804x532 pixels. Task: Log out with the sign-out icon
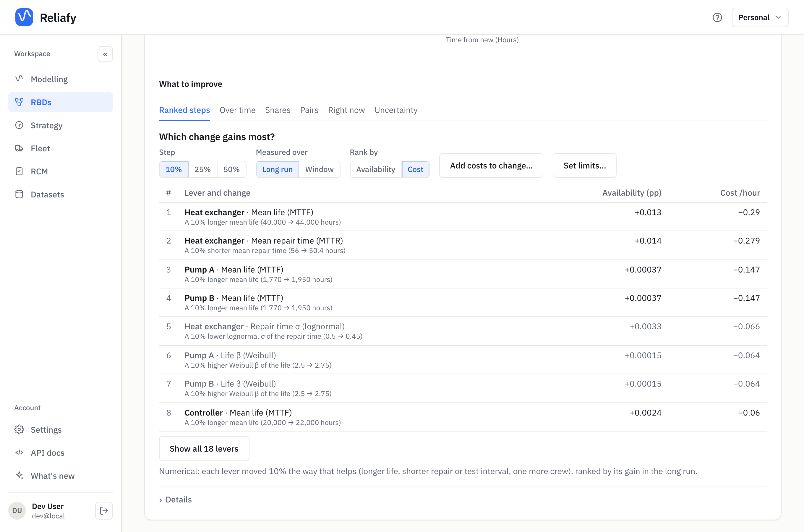pos(104,511)
